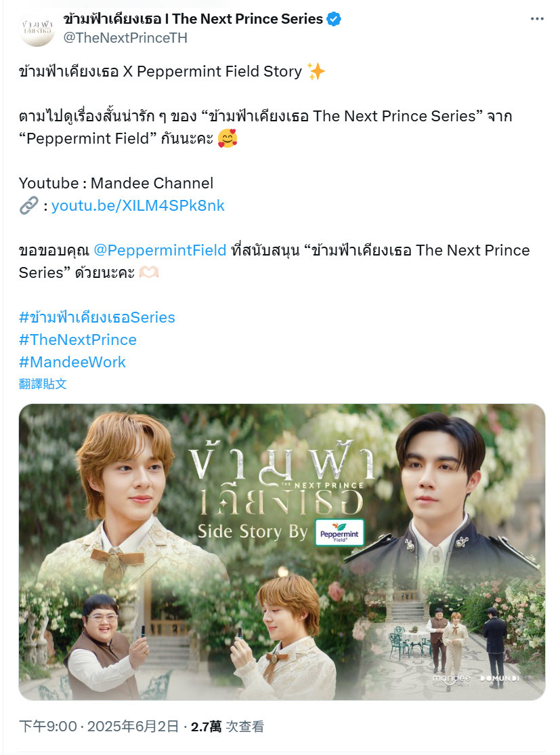Click the Mandee watermark in image
This screenshot has width=560, height=755.
tap(451, 678)
